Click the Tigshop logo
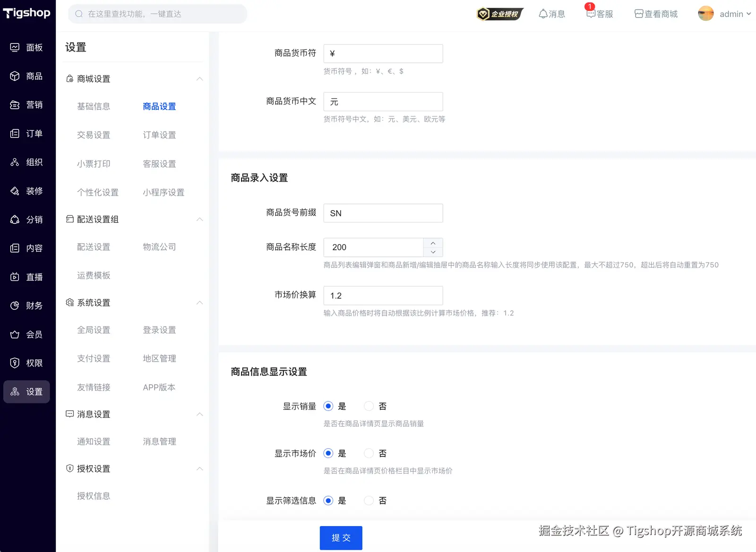 [27, 13]
